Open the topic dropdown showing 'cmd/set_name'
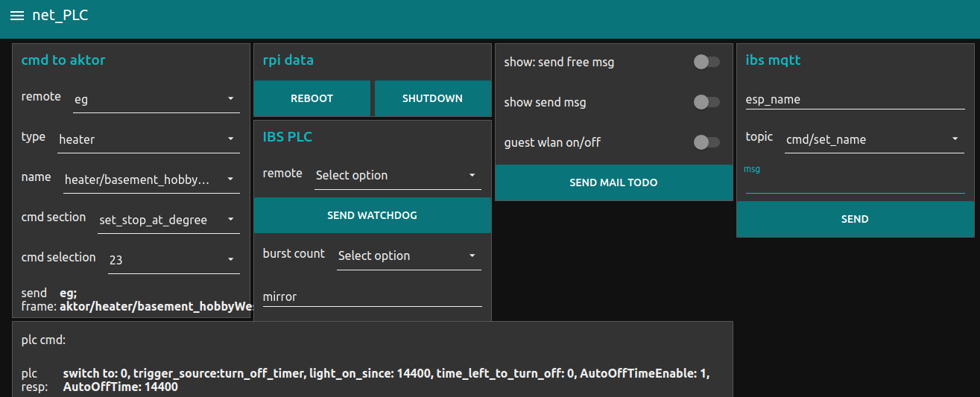The width and height of the screenshot is (980, 397). (875, 139)
